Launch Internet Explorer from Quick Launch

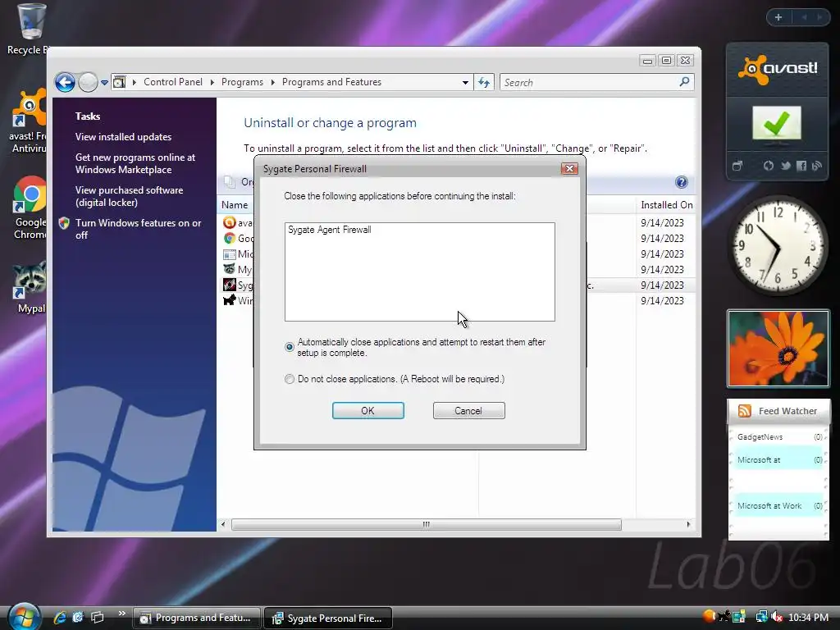[60, 618]
